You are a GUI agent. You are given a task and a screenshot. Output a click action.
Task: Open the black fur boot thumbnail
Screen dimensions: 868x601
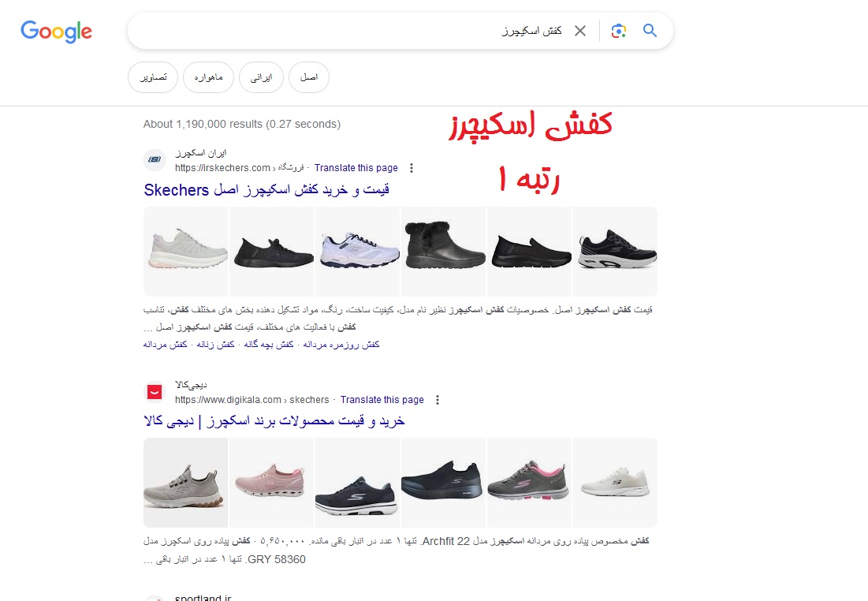tap(443, 252)
